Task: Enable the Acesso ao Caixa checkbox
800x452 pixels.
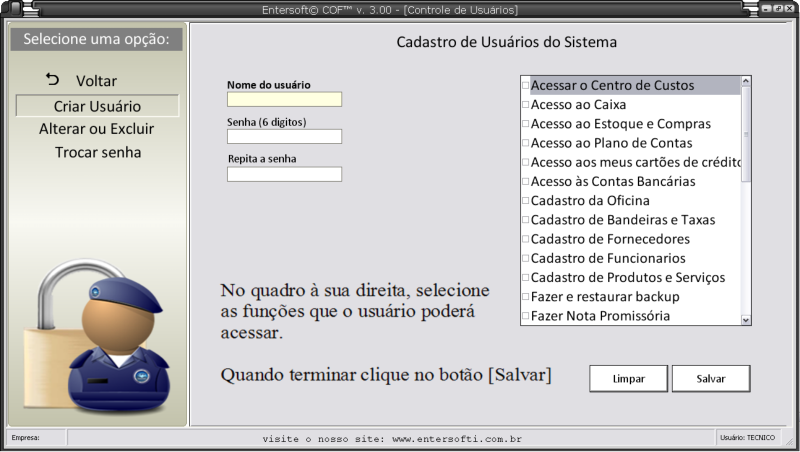Action: 526,105
